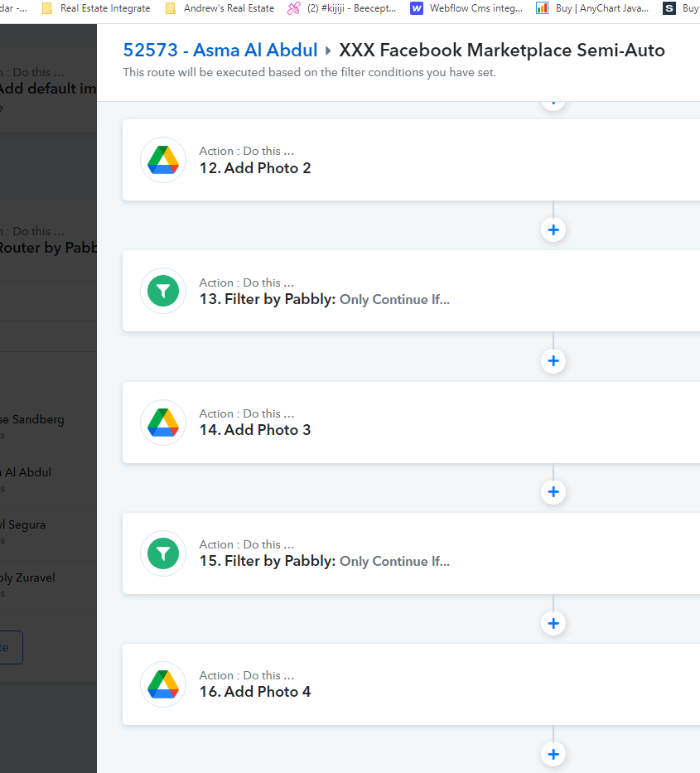Open the Buy | AnyChart Java... bookmark
The height and width of the screenshot is (773, 700).
pyautogui.click(x=592, y=8)
